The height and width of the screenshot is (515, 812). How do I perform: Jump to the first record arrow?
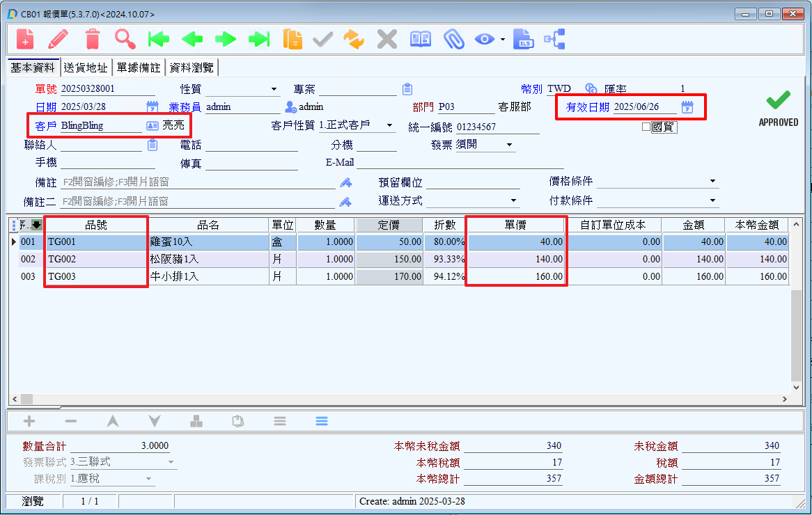pos(159,39)
